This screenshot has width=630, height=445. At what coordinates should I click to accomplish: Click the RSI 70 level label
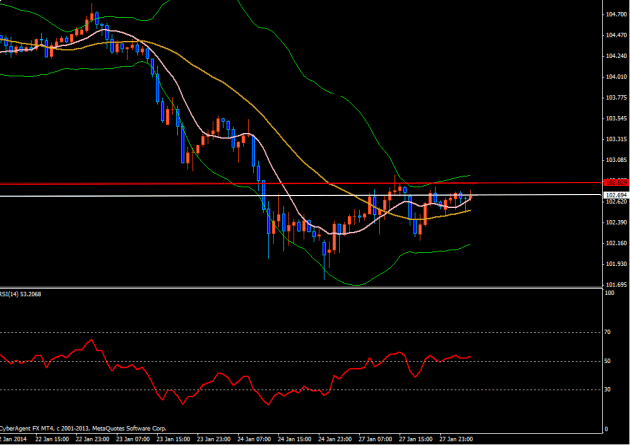click(607, 332)
